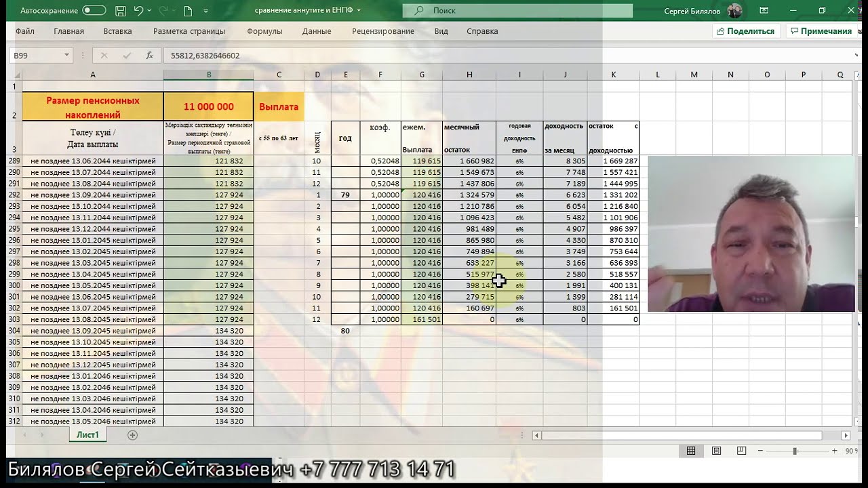Open the Справка ribbon tab
This screenshot has height=488, width=868.
[482, 31]
